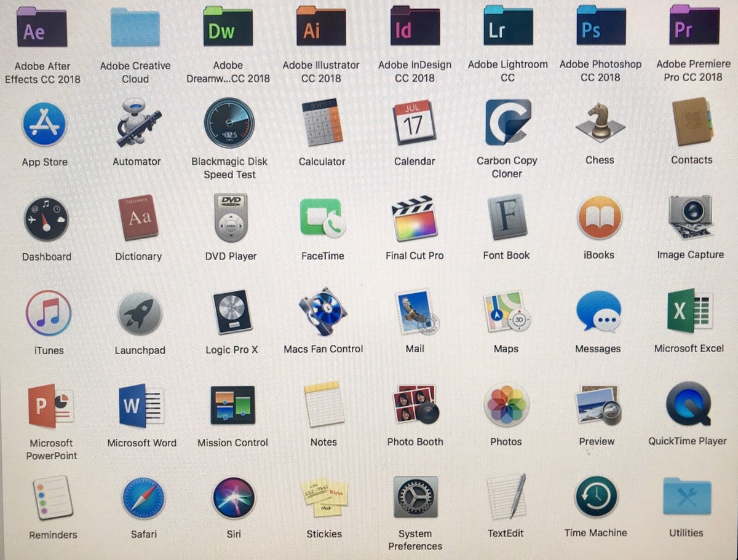738x560 pixels.
Task: Open the Mission Control icon
Action: pos(232,405)
